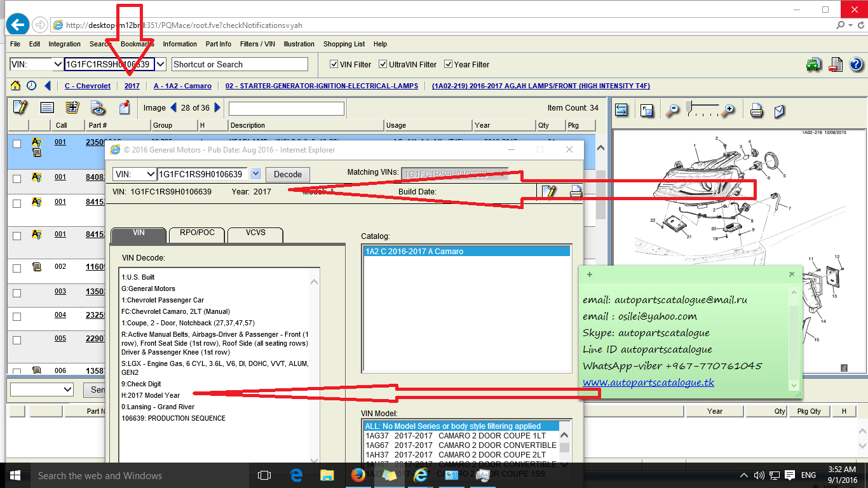
Task: Click the blue back arrow in breadcrumb
Action: click(48, 86)
